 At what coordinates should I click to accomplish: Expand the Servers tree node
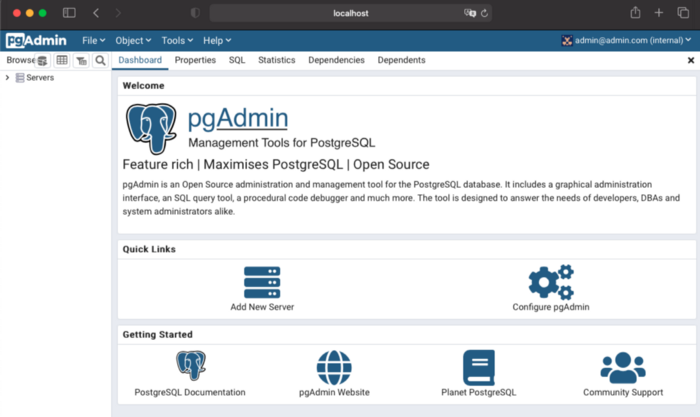coord(7,78)
